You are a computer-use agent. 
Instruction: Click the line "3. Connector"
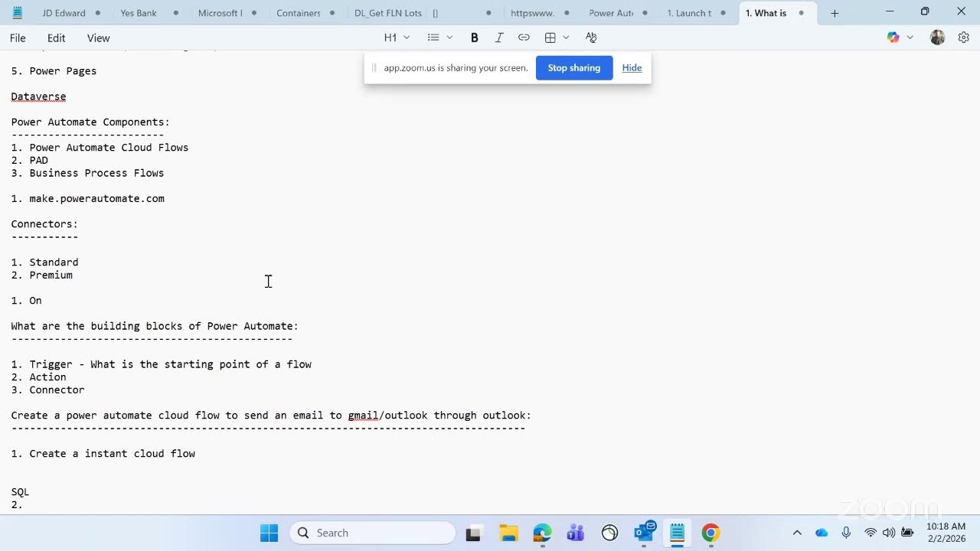point(47,390)
